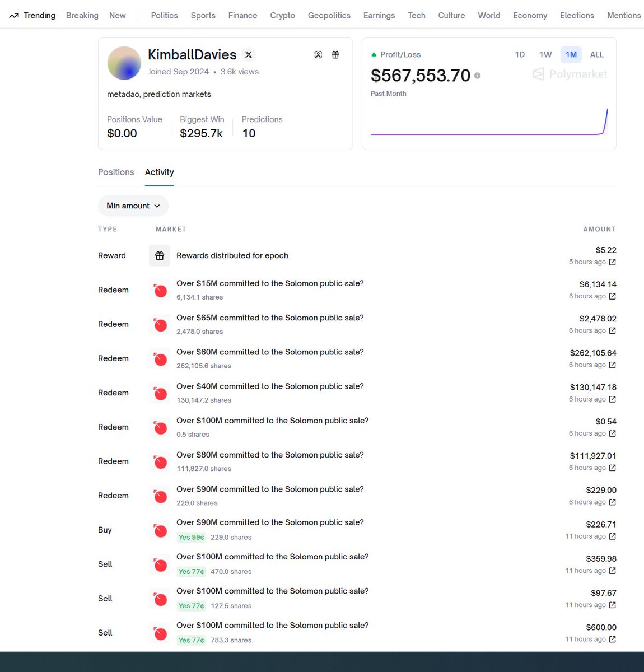This screenshot has width=644, height=672.
Task: Open the Tech category
Action: (x=417, y=16)
